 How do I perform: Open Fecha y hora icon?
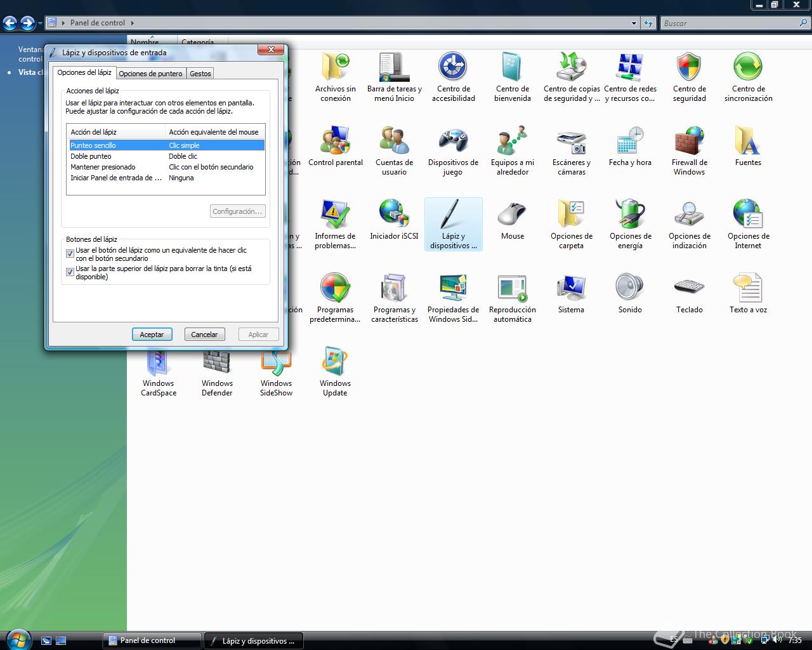[x=630, y=147]
